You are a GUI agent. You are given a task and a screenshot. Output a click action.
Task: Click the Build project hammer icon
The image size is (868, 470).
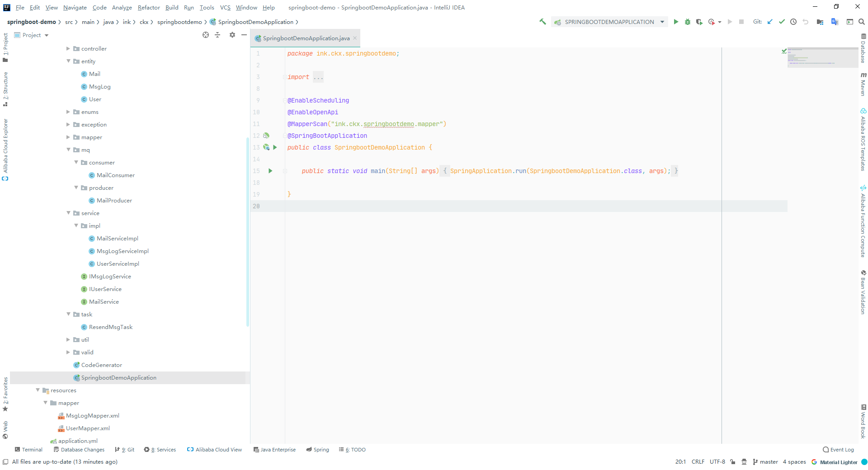[x=542, y=22]
